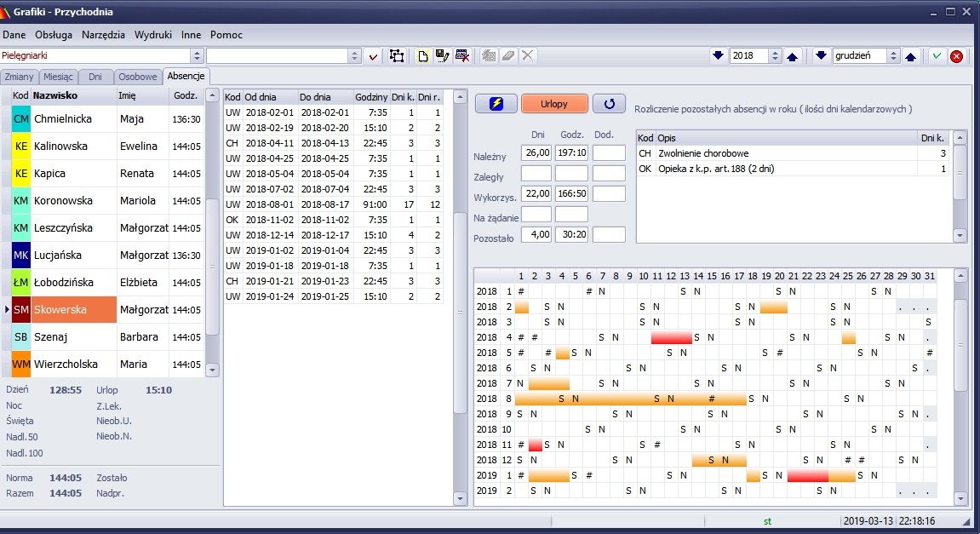Viewport: 980px width, 534px height.
Task: Click scroll-down arrow of calendar grid
Action: point(960,498)
